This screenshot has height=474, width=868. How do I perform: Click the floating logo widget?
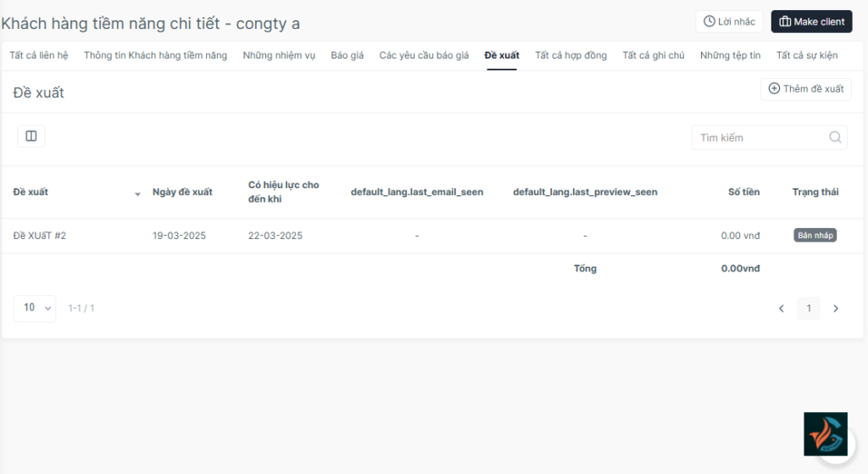point(826,434)
